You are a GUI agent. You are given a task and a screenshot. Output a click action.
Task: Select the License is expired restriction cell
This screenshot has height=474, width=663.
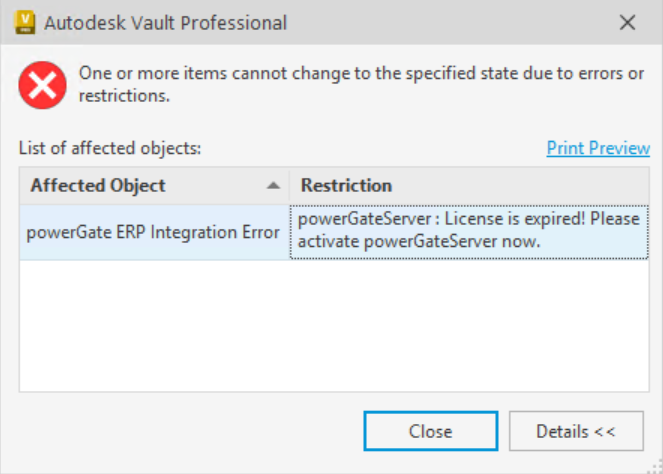[x=469, y=232]
